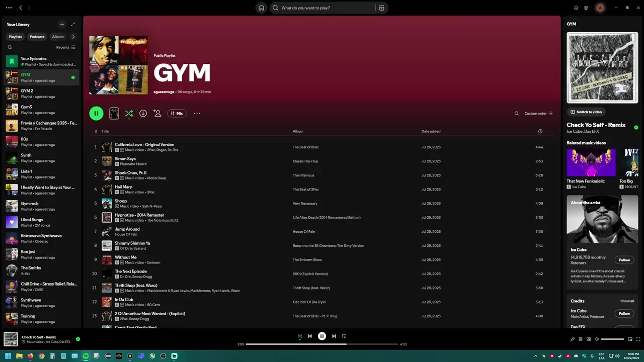Viewport: 644px width, 362px height.
Task: Filter the library by Albums
Action: tap(58, 37)
